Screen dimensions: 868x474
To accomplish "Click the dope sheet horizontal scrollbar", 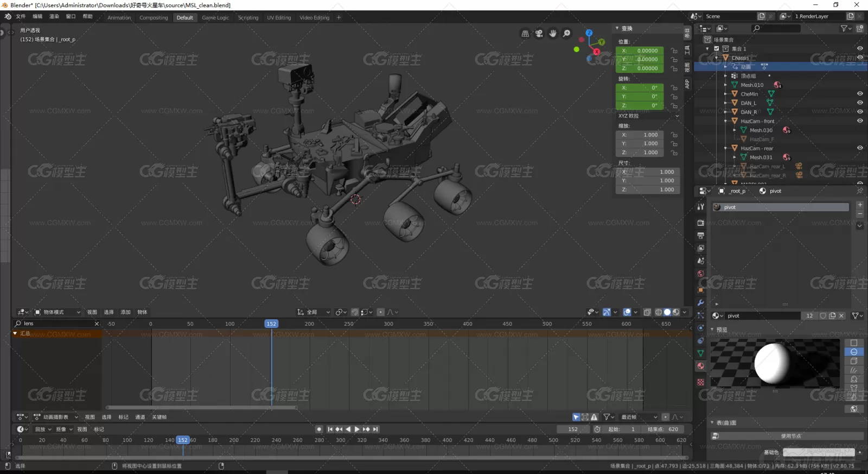I will [x=201, y=407].
